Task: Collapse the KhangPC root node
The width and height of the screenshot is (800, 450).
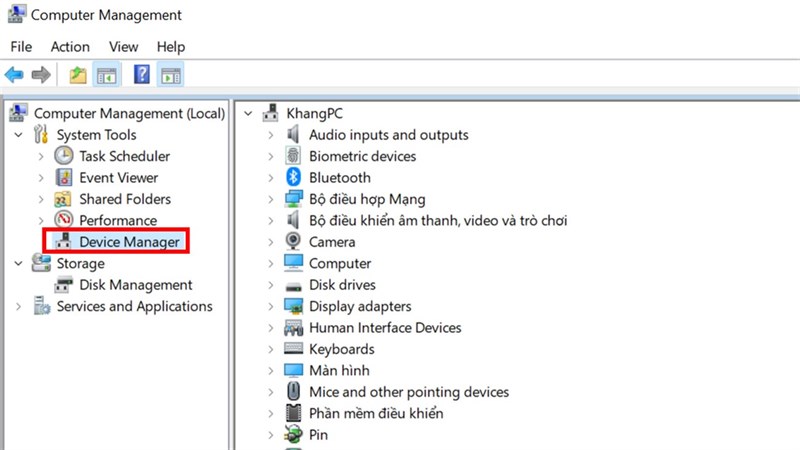Action: coord(248,114)
